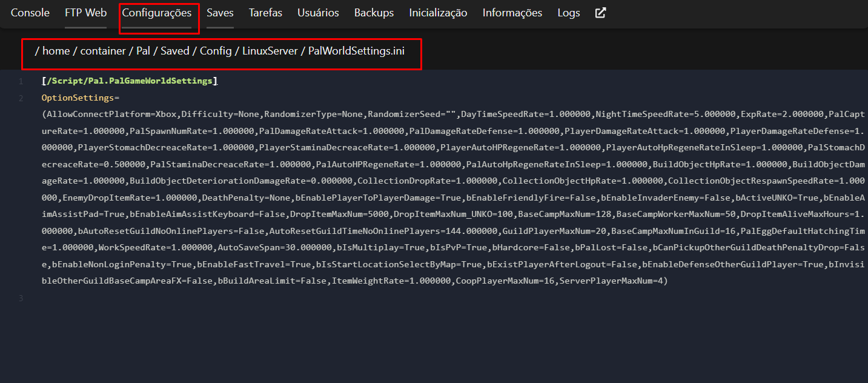Navigate to home in breadcrumb path
This screenshot has height=383, width=868.
coord(56,51)
